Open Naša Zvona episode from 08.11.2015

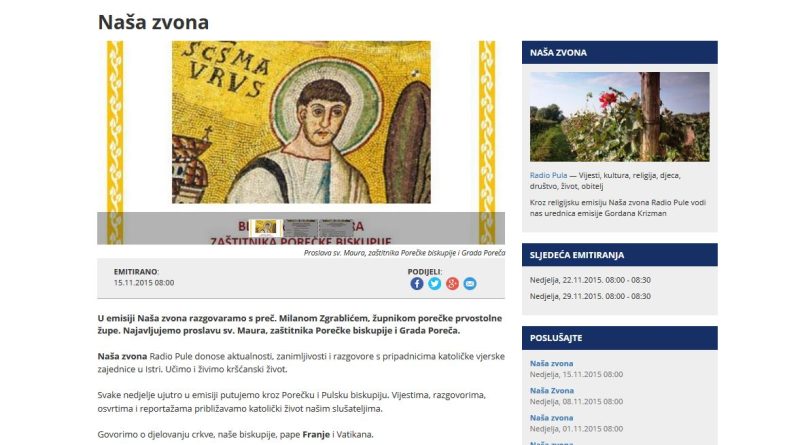coord(552,390)
